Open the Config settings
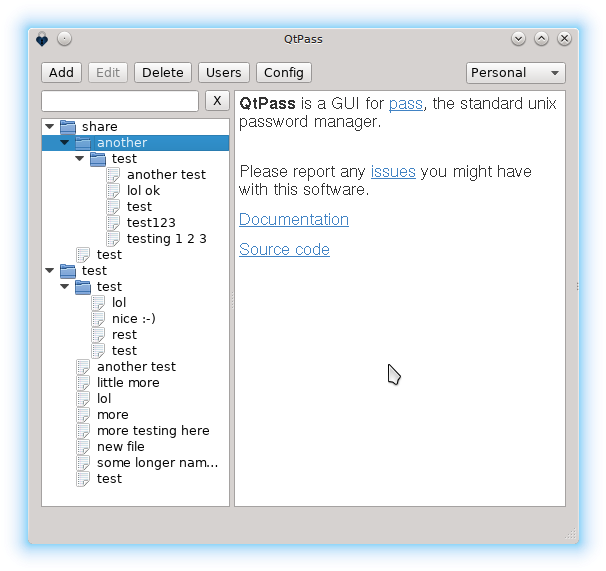The width and height of the screenshot is (606, 571). 284,73
